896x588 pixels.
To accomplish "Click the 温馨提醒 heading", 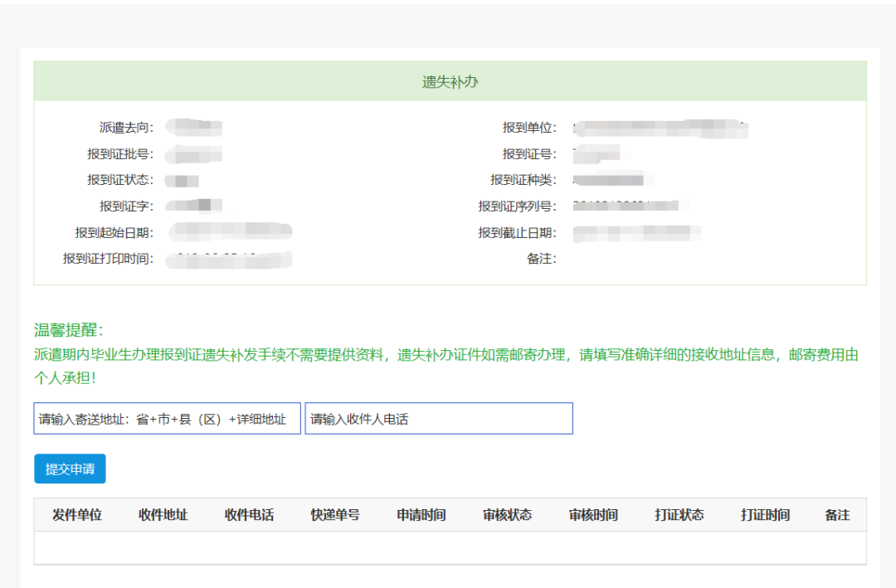I will [x=69, y=330].
